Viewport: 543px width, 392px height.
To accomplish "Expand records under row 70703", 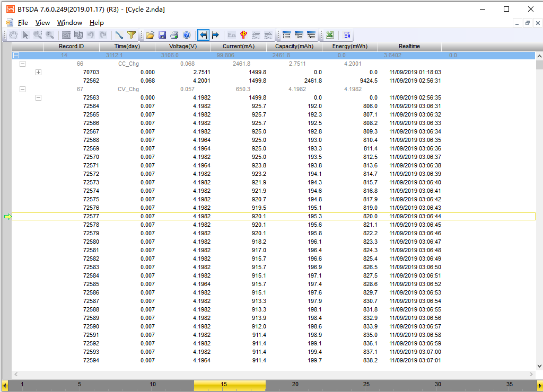I will click(38, 73).
